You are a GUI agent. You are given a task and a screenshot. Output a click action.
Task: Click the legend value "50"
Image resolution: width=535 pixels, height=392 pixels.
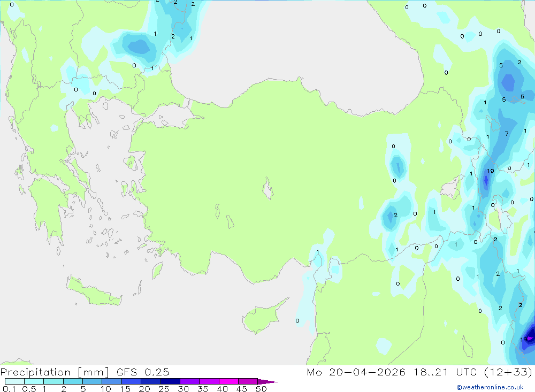[x=261, y=389]
